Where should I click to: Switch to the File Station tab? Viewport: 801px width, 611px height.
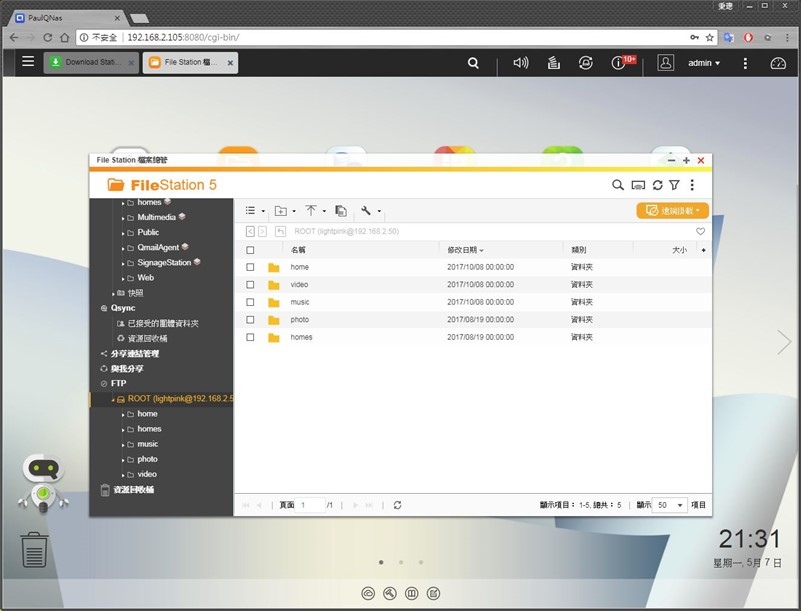191,62
